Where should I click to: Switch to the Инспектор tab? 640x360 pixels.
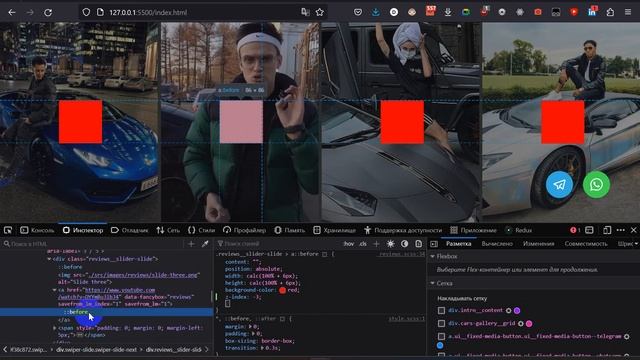pyautogui.click(x=83, y=230)
